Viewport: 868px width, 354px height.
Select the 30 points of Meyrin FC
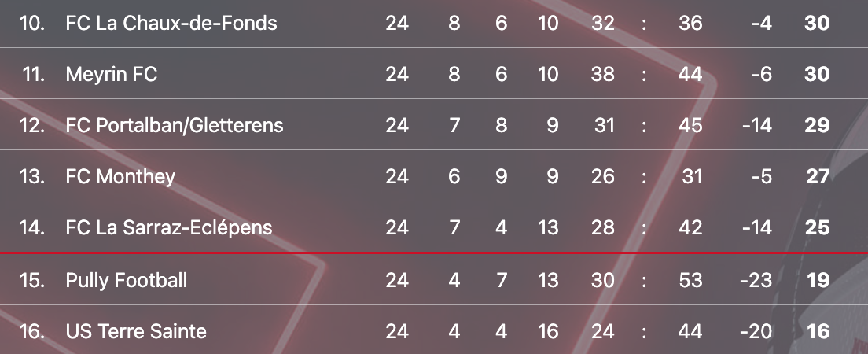817,74
